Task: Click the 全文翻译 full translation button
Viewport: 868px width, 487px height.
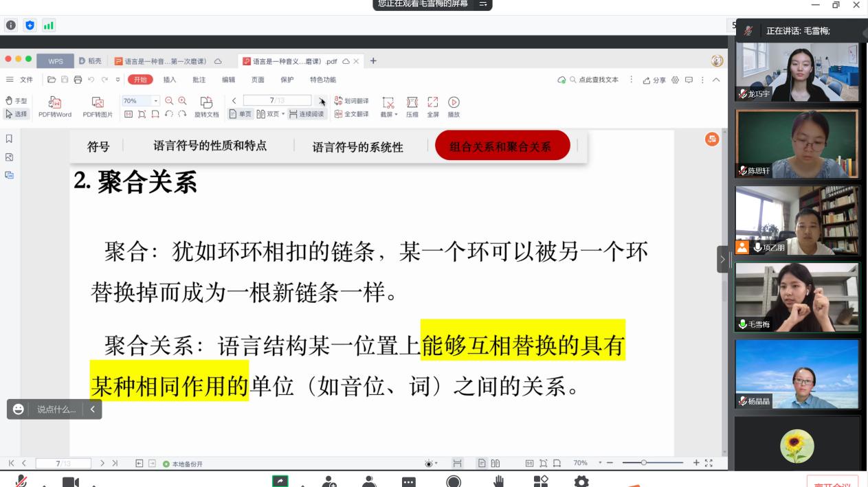Action: 351,114
